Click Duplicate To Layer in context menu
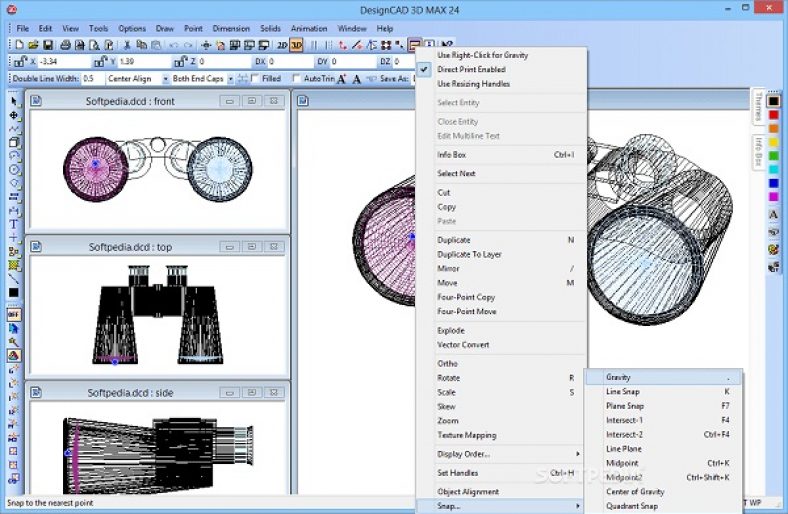Screen dimensions: 788x514 point(469,254)
